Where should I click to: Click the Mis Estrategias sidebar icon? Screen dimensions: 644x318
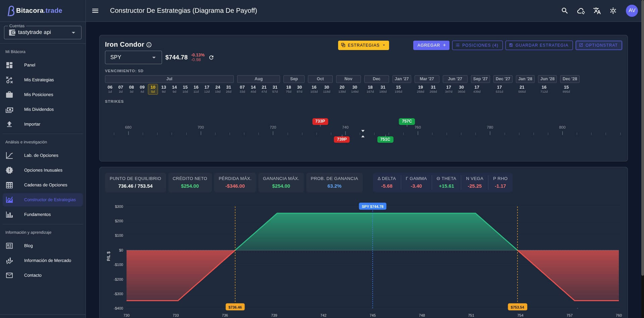click(x=9, y=80)
